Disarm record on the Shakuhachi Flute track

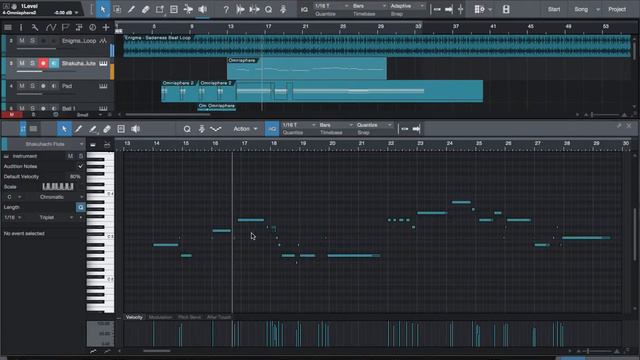(43, 63)
